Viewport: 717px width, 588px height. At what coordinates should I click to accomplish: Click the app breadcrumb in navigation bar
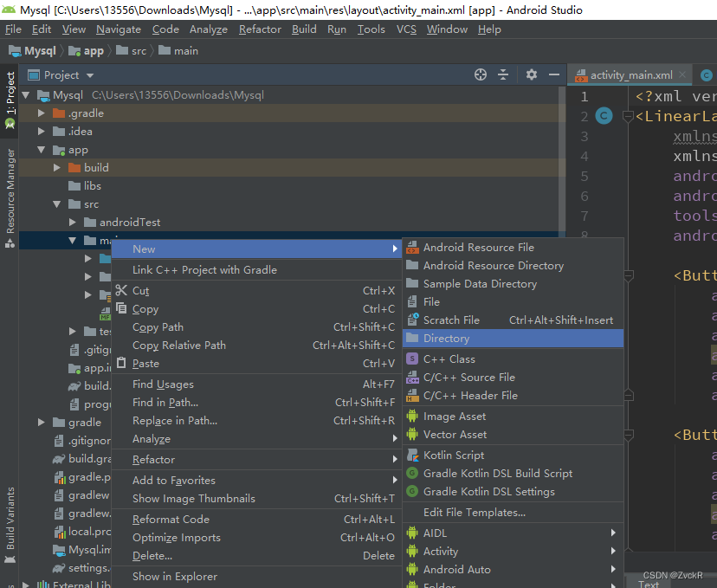click(87, 51)
